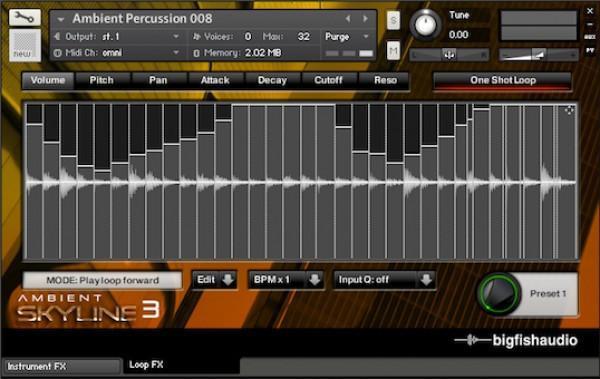The image size is (600, 379).
Task: Click the Ambient Percussion 008 name
Action: click(142, 18)
